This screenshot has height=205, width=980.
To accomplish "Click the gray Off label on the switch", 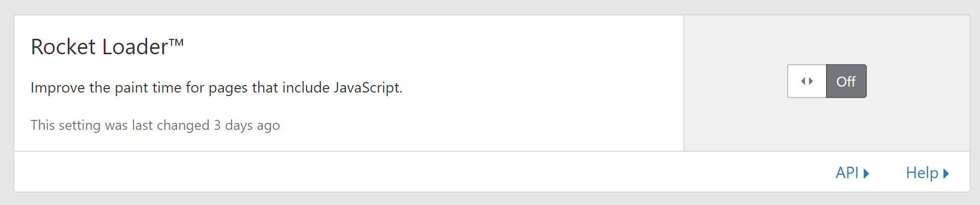I will tap(846, 82).
